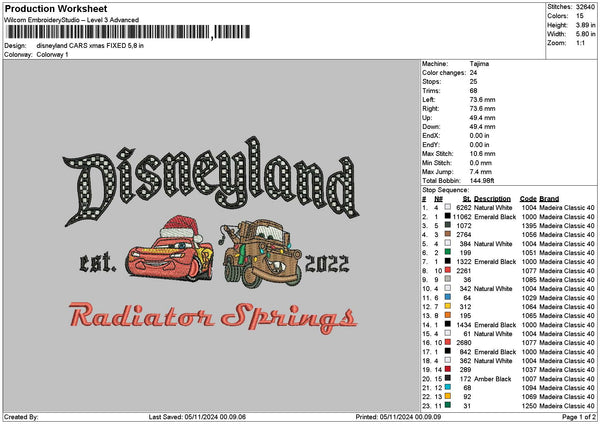This screenshot has width=600, height=424.
Task: Click the yellow swatch with 312 stitches
Action: 447,306
